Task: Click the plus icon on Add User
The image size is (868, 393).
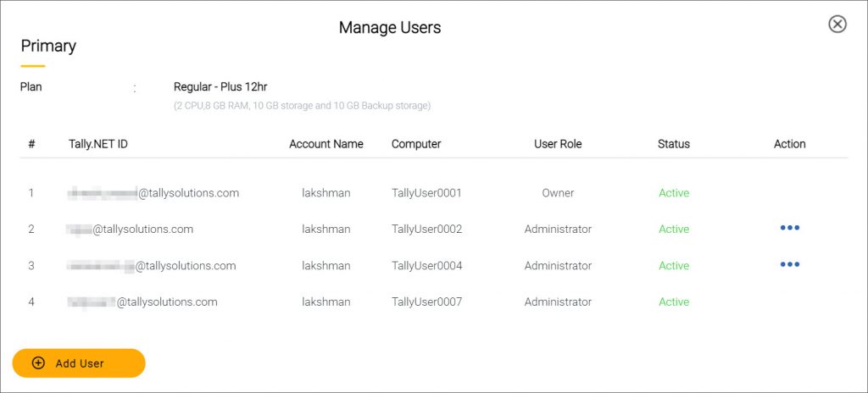Action: (x=38, y=363)
